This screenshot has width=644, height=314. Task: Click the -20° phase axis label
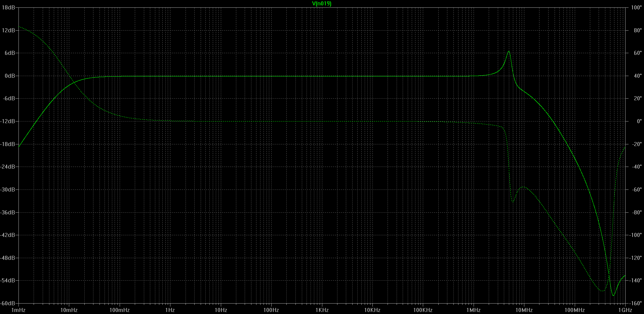pos(637,144)
